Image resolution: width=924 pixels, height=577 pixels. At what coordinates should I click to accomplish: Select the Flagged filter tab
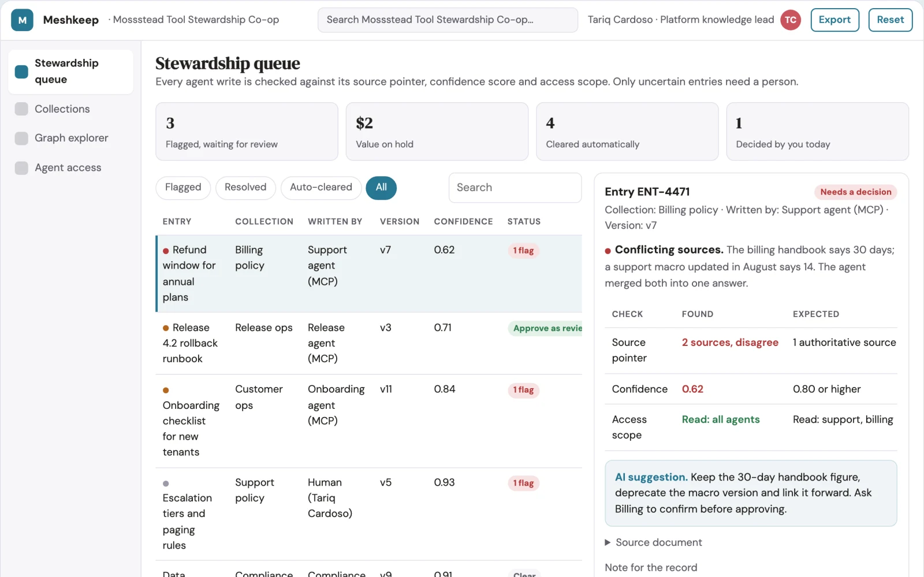(x=183, y=188)
